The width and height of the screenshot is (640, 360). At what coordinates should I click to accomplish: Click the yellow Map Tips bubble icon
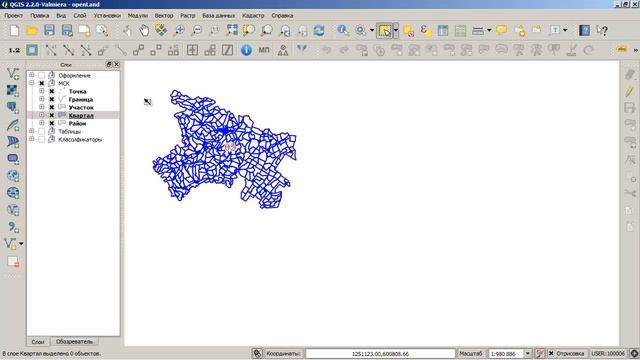click(502, 31)
